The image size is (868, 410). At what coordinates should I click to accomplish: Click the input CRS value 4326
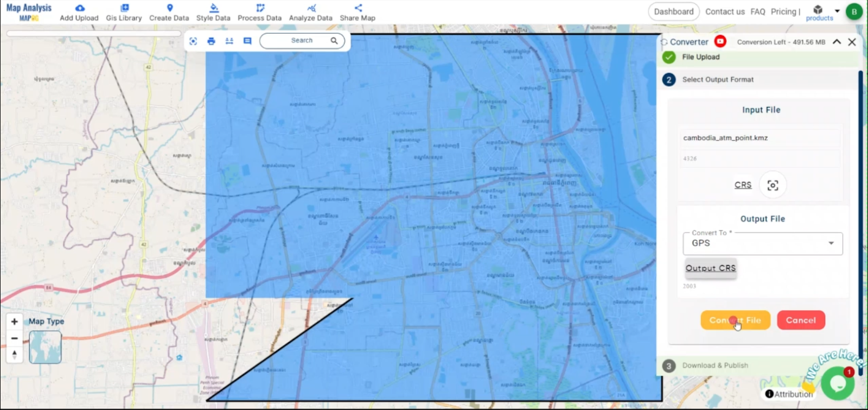[x=760, y=159]
